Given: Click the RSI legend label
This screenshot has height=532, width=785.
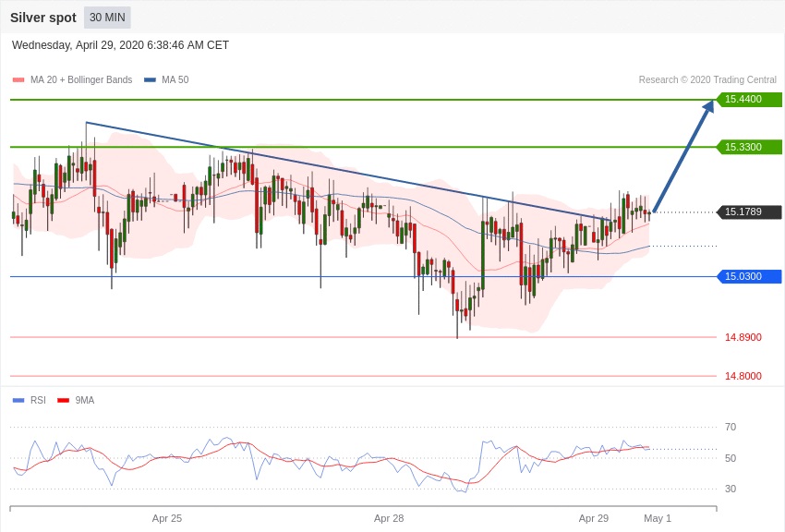Looking at the screenshot, I should [x=38, y=400].
